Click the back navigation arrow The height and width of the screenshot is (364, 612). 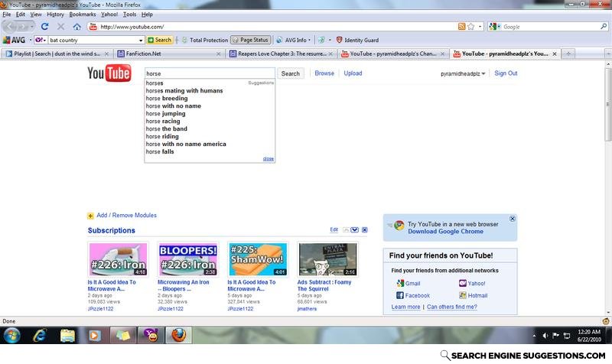(x=11, y=27)
